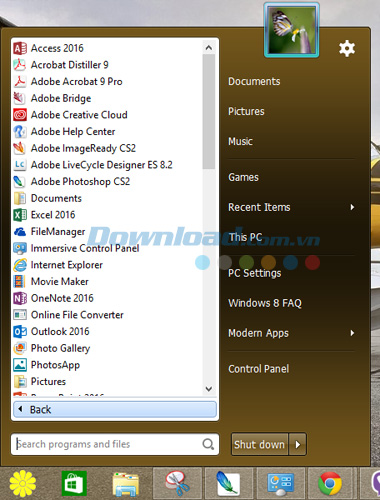Open Adobe Photoshop CS2 icon

pyautogui.click(x=20, y=182)
